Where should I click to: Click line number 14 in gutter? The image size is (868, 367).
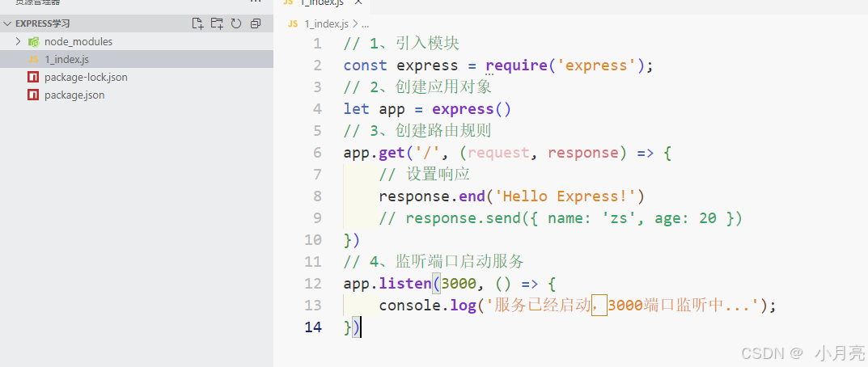313,327
